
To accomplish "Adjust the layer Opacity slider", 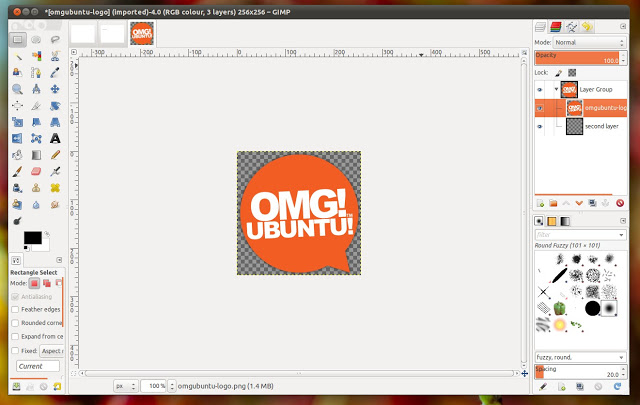I will click(x=577, y=58).
